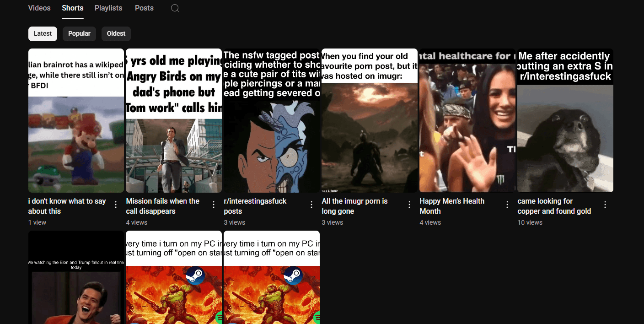Open "Happy Men's Health Month" short via title
The image size is (644, 324).
452,206
